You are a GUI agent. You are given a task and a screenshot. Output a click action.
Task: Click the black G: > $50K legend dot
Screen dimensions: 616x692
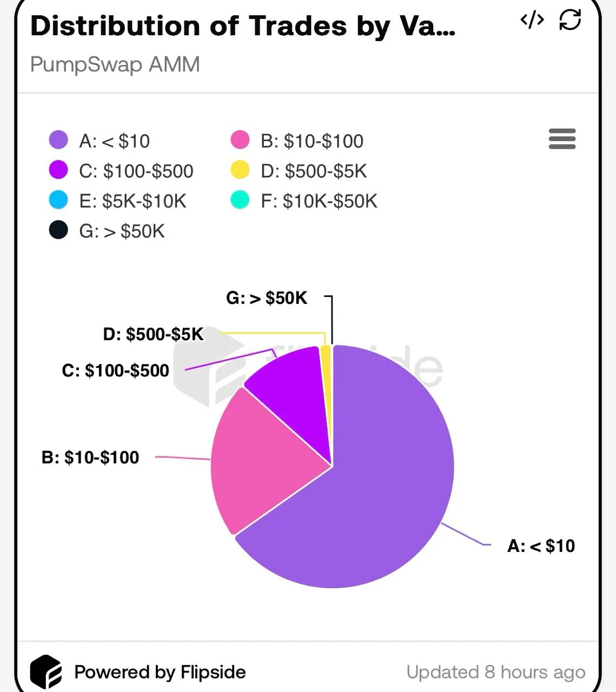(58, 230)
